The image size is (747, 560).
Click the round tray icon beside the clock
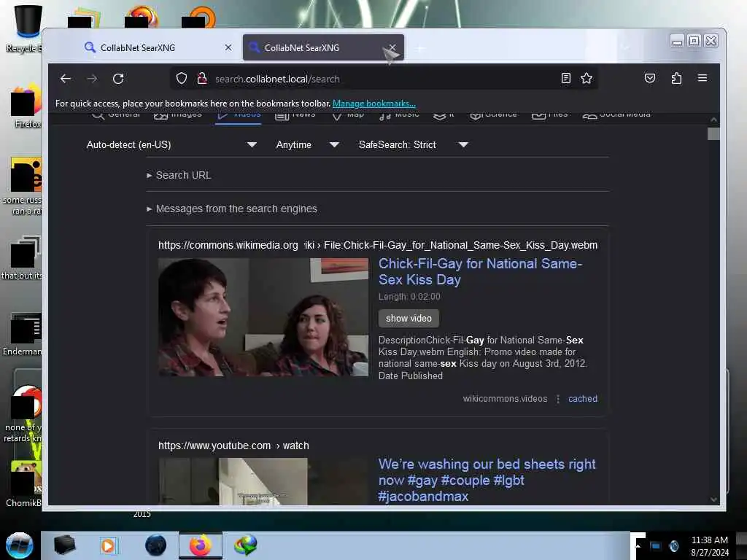(673, 545)
